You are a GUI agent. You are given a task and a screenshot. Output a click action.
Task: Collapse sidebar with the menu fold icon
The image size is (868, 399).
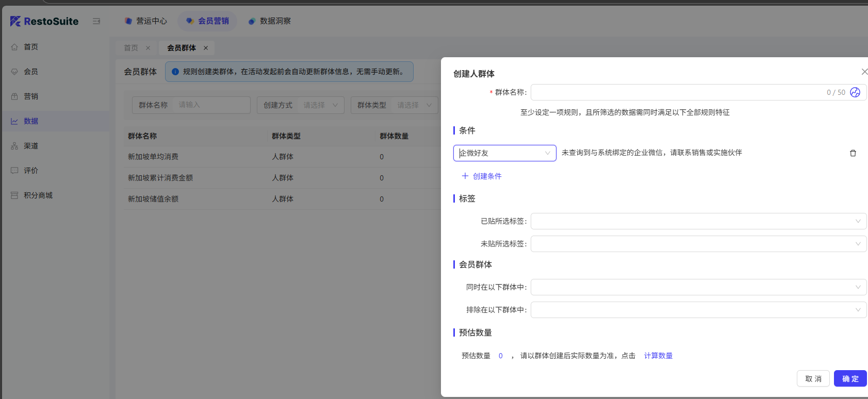tap(96, 21)
